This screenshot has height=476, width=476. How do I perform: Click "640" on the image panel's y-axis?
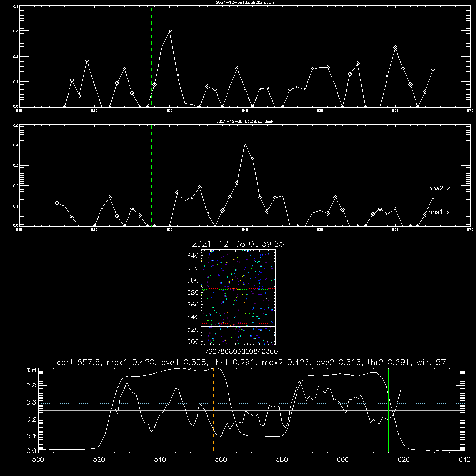pyautogui.click(x=193, y=256)
